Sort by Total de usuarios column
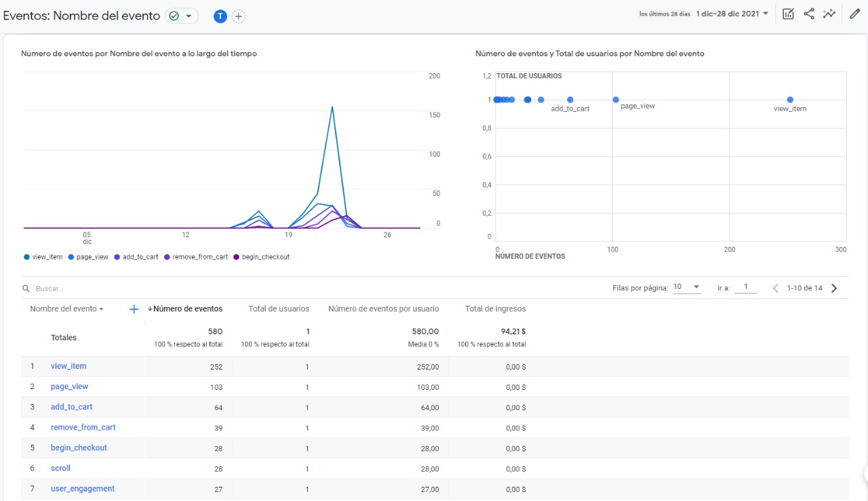 coord(279,308)
